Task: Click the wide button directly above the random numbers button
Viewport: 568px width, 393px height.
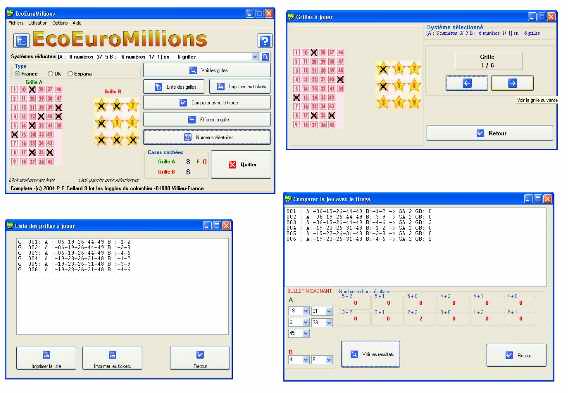Action: [x=207, y=120]
